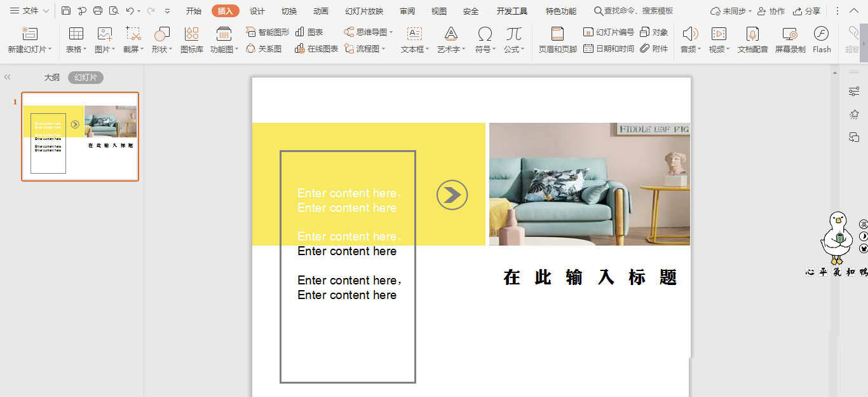Insert a formula (公式)
The image size is (868, 397).
[x=514, y=39]
